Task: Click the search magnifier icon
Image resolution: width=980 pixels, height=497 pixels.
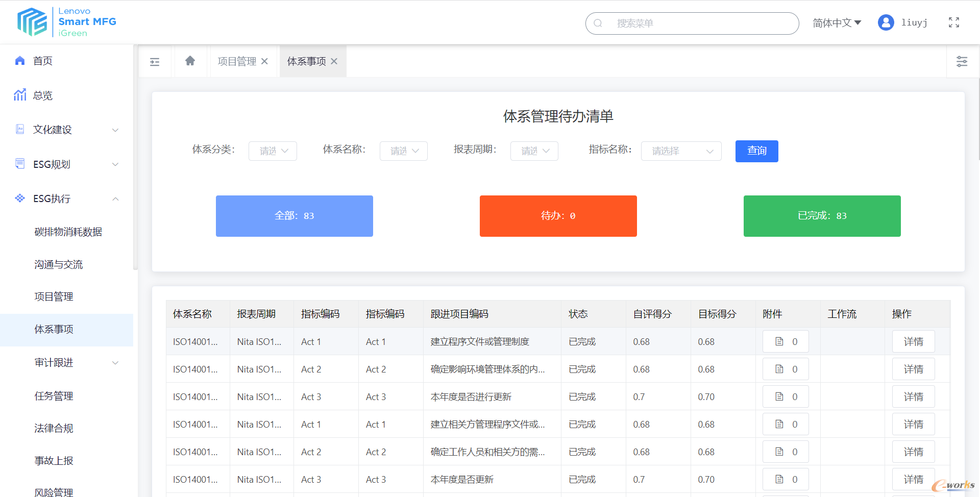Action: click(598, 23)
